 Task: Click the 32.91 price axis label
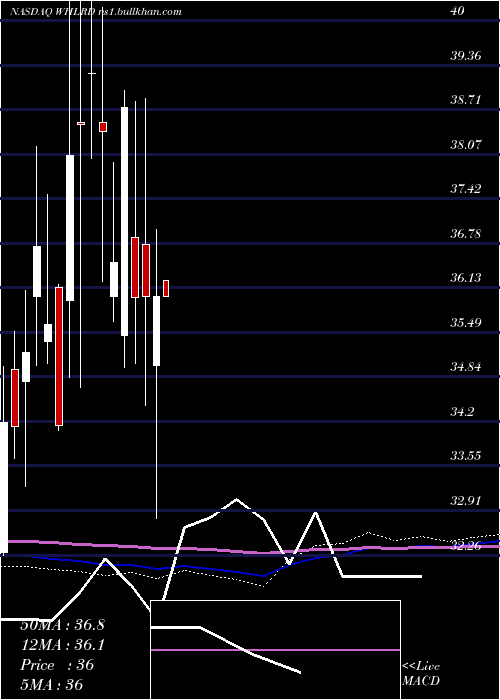pos(466,500)
